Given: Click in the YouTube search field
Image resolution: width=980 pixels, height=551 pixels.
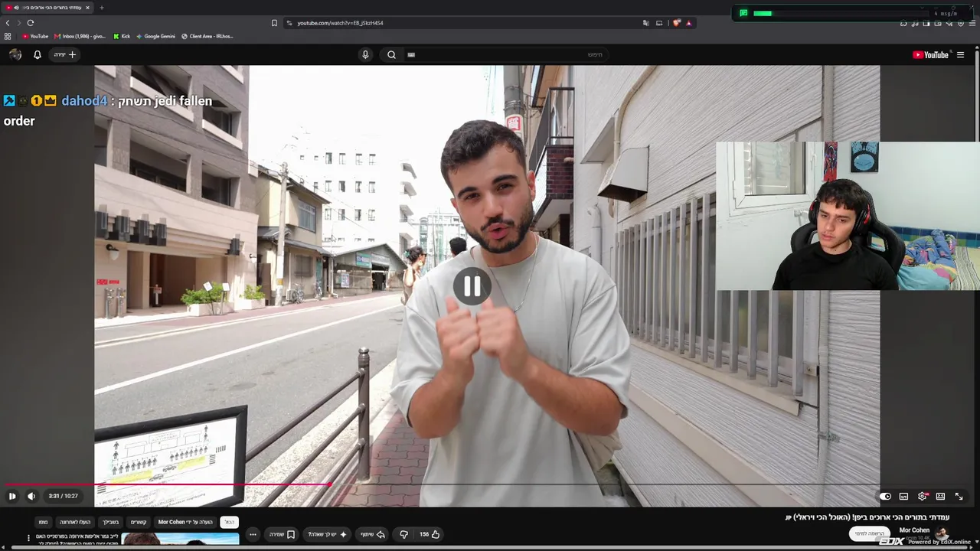Looking at the screenshot, I should coord(505,54).
